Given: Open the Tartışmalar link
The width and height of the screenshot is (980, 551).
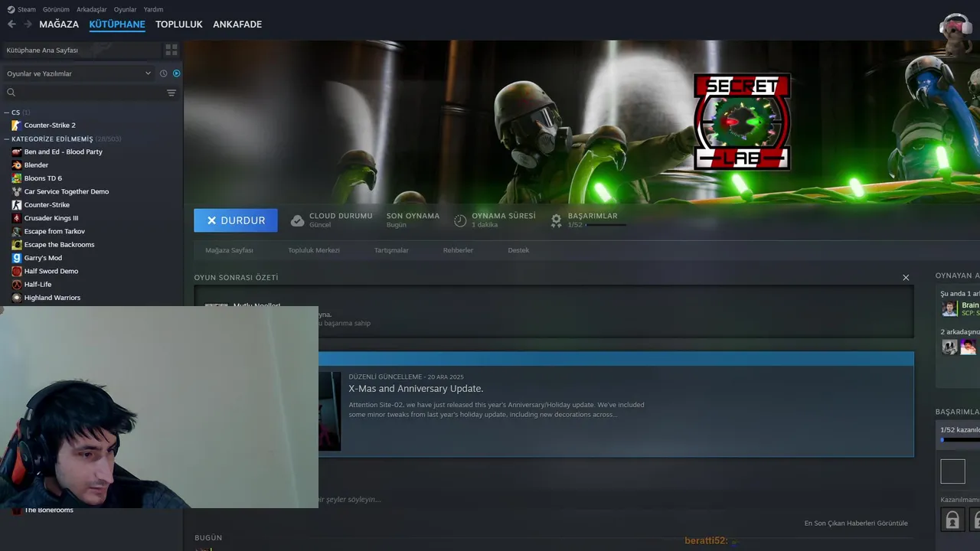Looking at the screenshot, I should coord(391,250).
